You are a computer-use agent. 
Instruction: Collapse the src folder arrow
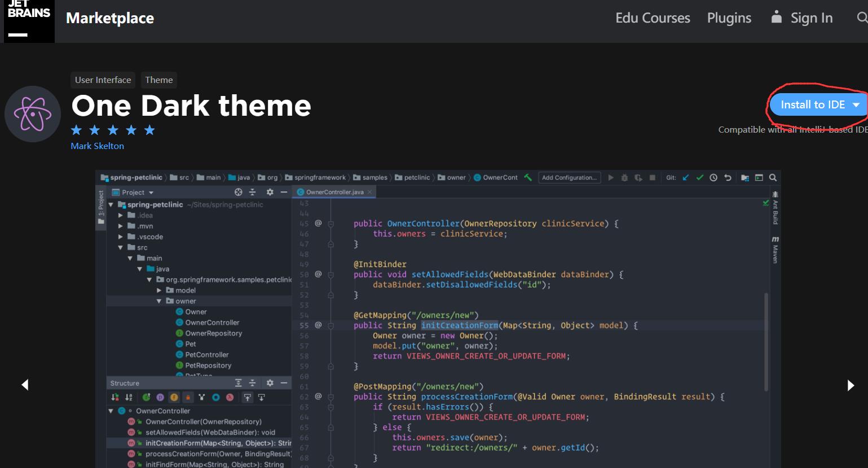point(120,247)
